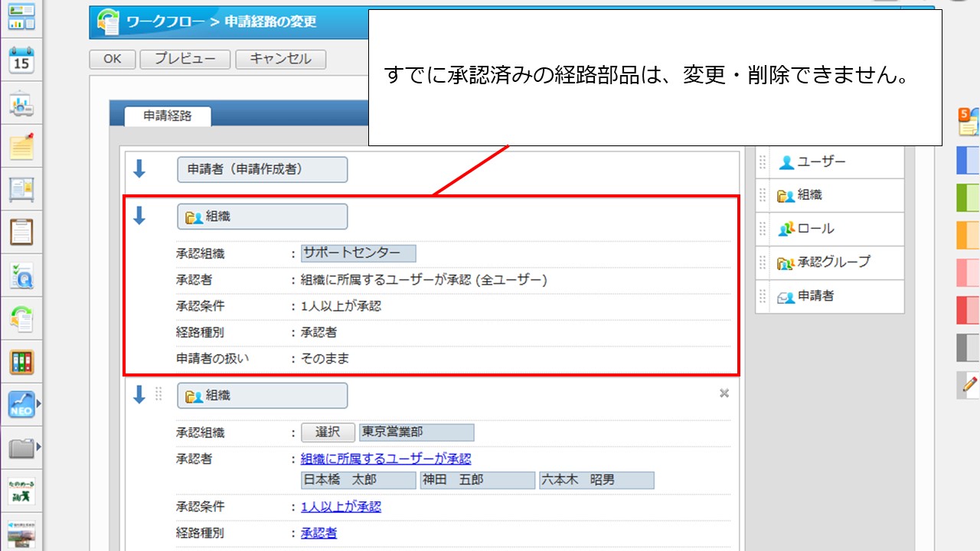Click the 組織 header above 東京営業部
This screenshot has height=551, width=980.
262,396
